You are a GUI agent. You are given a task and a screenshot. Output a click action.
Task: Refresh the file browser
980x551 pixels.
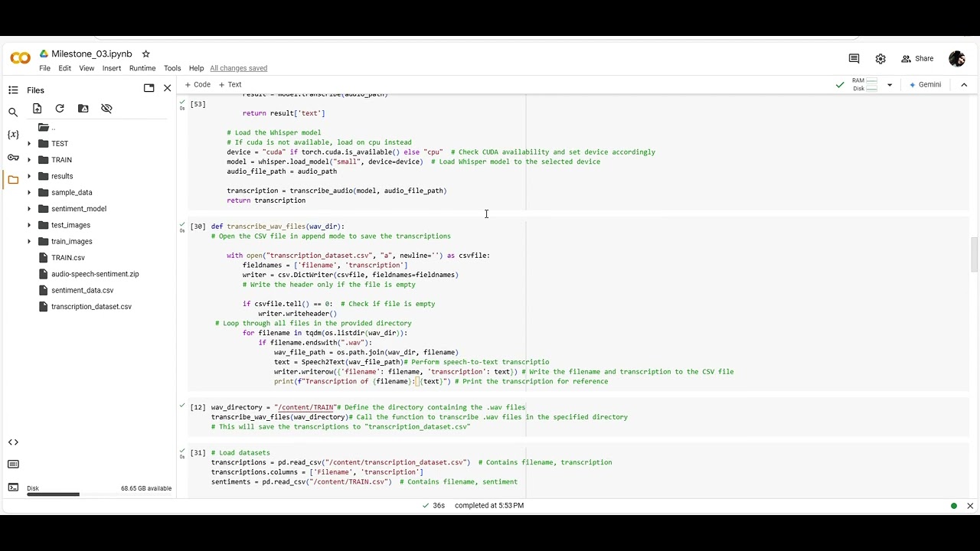60,109
